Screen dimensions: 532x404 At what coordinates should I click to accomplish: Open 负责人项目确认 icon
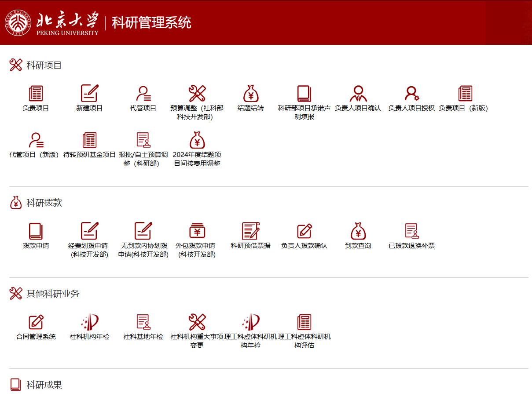(x=358, y=94)
